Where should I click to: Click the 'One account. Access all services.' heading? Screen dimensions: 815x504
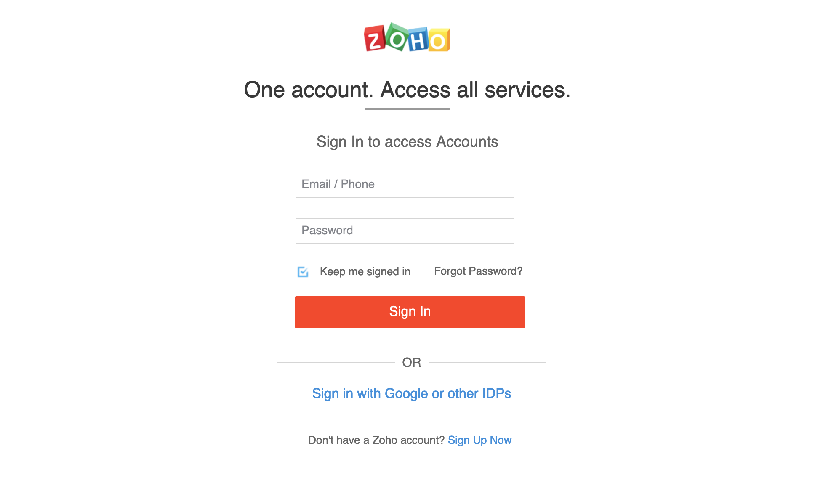tap(407, 90)
